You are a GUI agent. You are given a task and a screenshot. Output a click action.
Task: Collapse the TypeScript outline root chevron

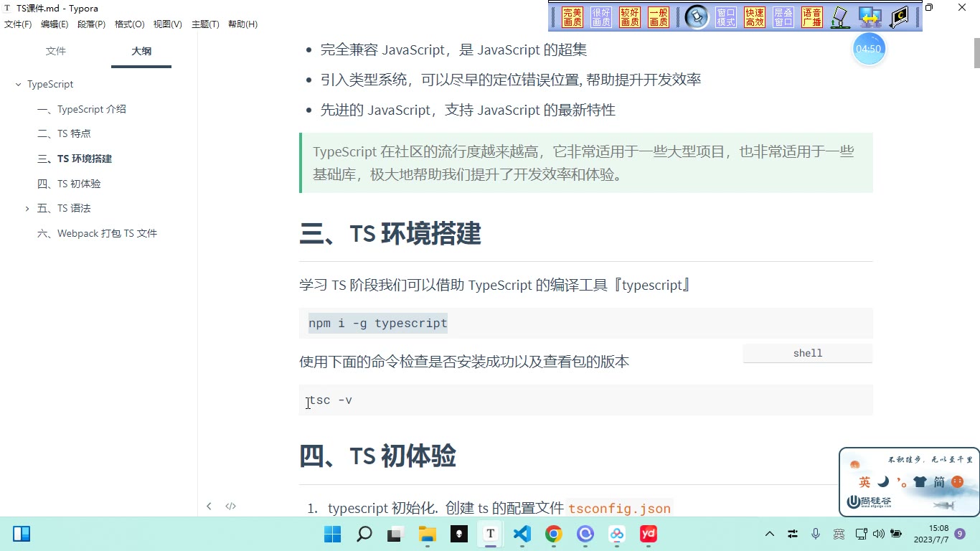pyautogui.click(x=19, y=85)
